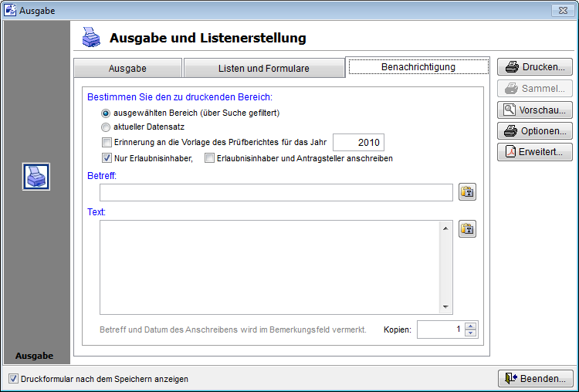Open the Vorschau print preview
The width and height of the screenshot is (579, 392).
(x=534, y=110)
